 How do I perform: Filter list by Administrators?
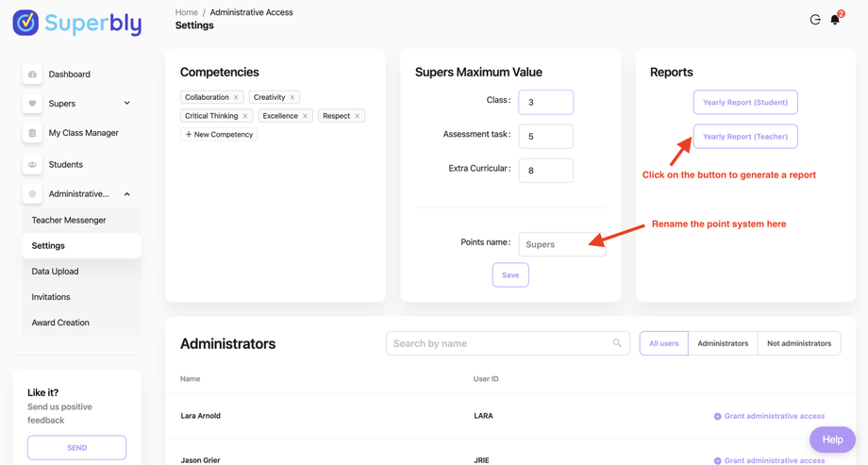(x=723, y=343)
